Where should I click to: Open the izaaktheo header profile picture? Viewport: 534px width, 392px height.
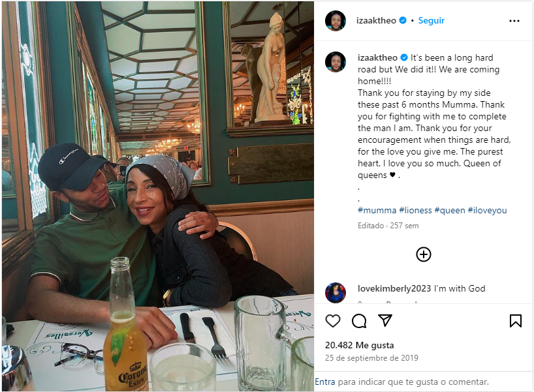[336, 21]
